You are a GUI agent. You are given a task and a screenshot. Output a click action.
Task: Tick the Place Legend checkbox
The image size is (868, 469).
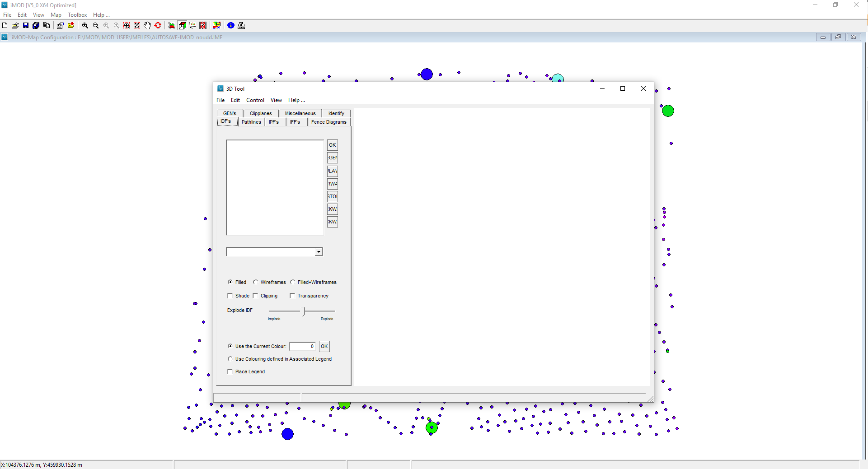[230, 371]
